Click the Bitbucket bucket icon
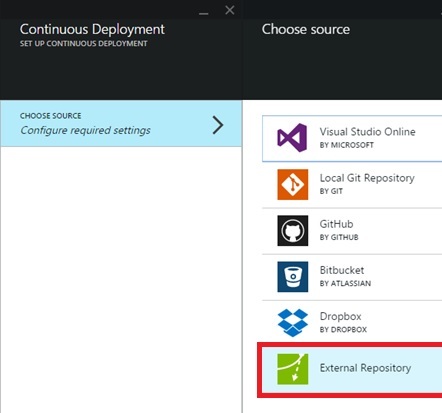This screenshot has width=442, height=413. 293,277
